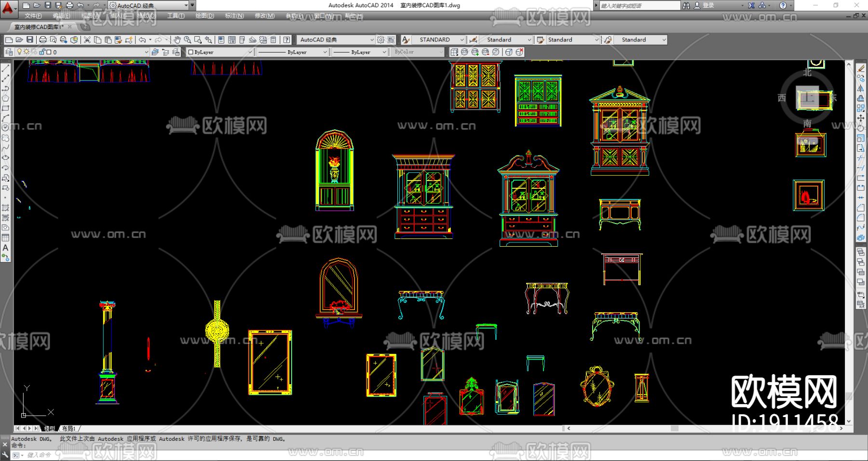Open the 工具(T) menu
The image size is (868, 461).
[176, 16]
